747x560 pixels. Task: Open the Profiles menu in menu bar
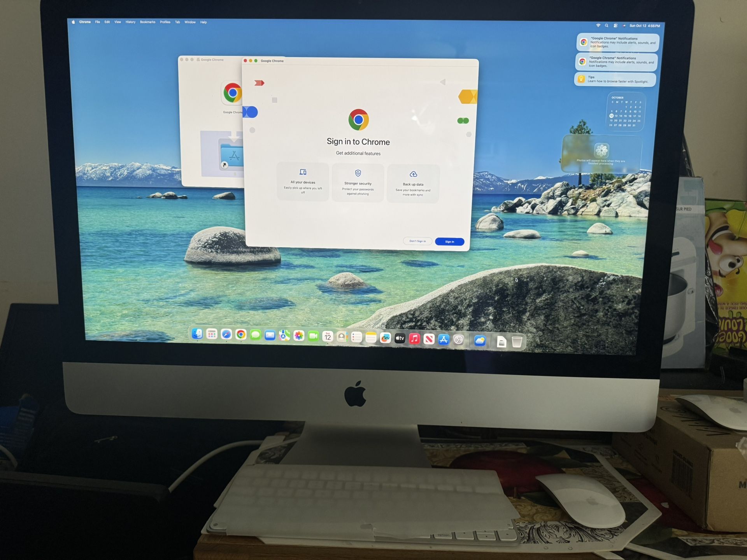click(x=165, y=22)
